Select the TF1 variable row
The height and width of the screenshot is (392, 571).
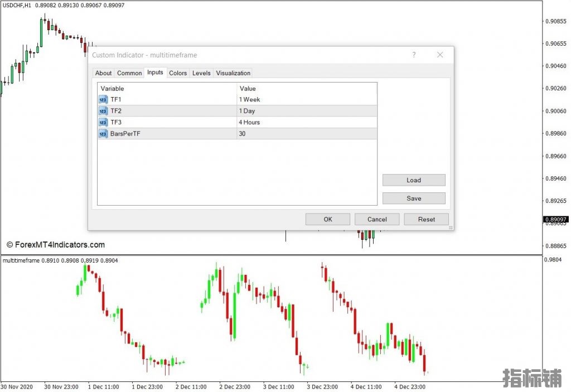[237, 99]
